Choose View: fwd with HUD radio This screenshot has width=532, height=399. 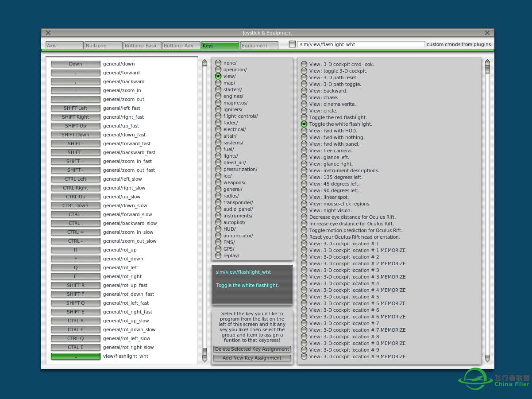pyautogui.click(x=304, y=131)
